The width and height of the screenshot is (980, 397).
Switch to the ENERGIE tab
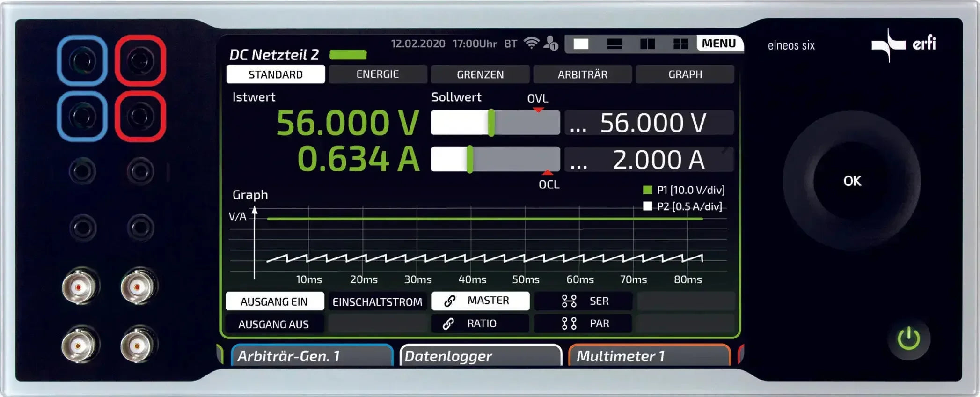[378, 74]
